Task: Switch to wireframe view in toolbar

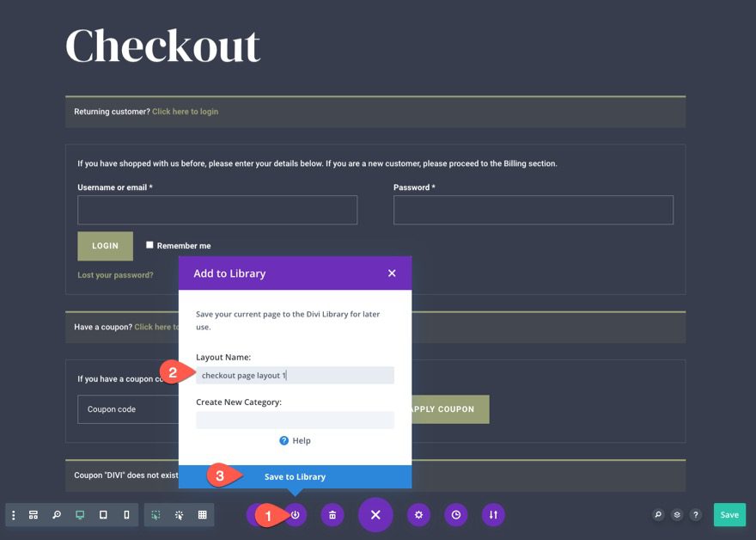Action: [33, 513]
